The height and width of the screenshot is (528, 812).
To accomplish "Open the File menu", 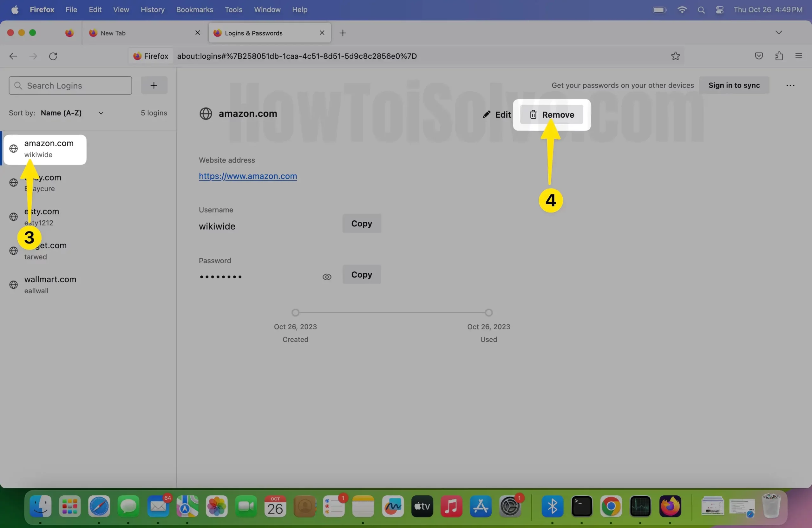I will pos(71,10).
